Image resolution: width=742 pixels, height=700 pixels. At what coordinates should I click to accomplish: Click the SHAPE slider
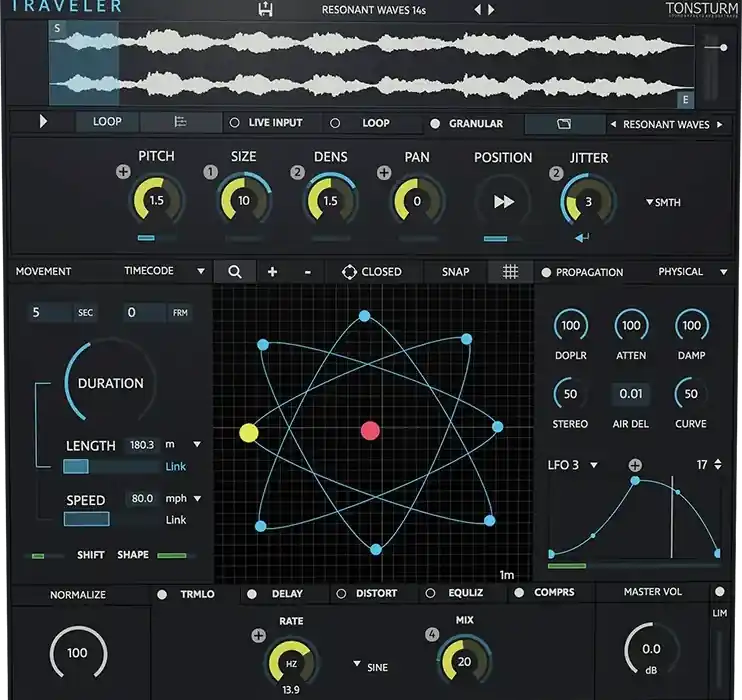coord(175,556)
